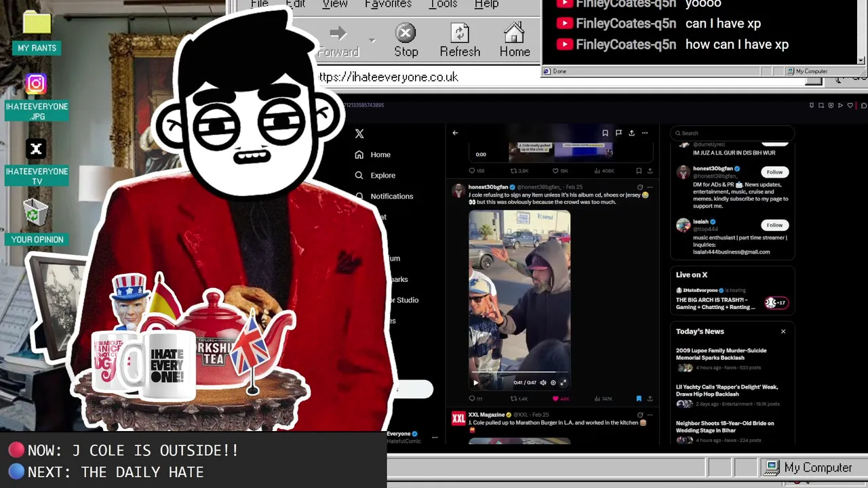Click the video progress bar
The image size is (868, 488).
pos(519,373)
